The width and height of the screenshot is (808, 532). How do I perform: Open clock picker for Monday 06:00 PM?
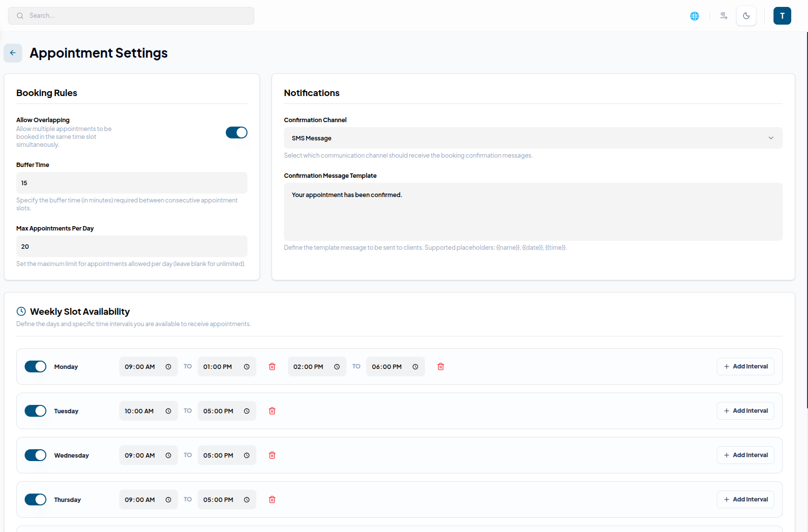(415, 367)
